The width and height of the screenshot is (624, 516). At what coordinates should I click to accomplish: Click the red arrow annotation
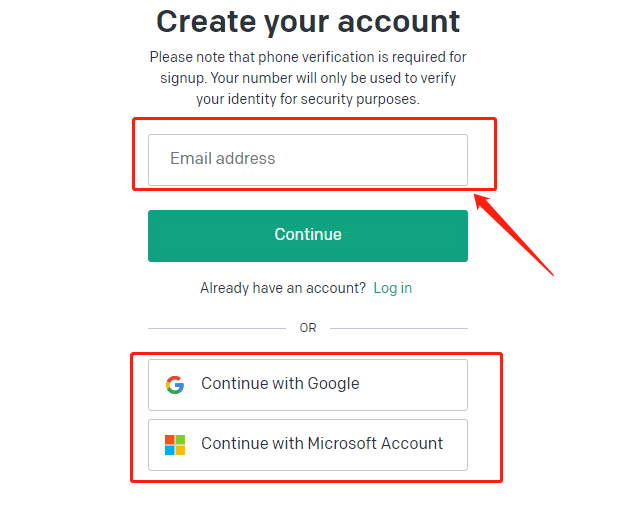[514, 234]
